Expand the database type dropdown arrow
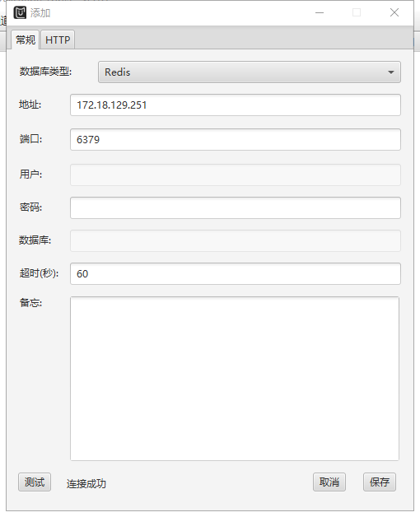Viewport: 420px width, 517px height. click(x=391, y=72)
